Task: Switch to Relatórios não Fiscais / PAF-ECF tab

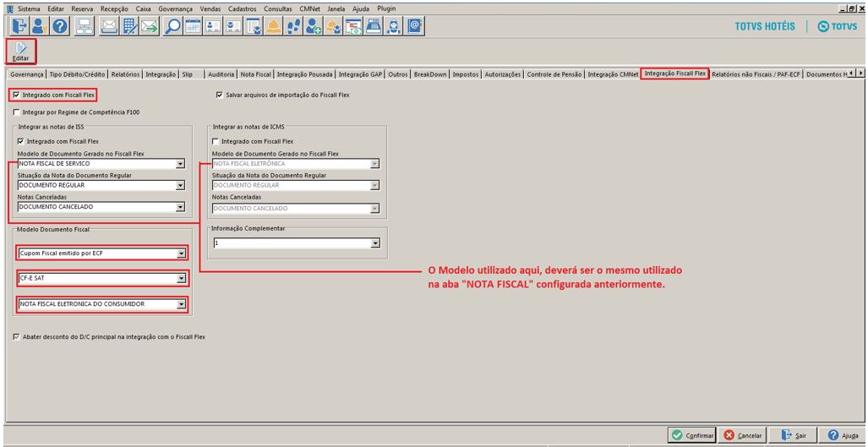Action: coord(756,74)
